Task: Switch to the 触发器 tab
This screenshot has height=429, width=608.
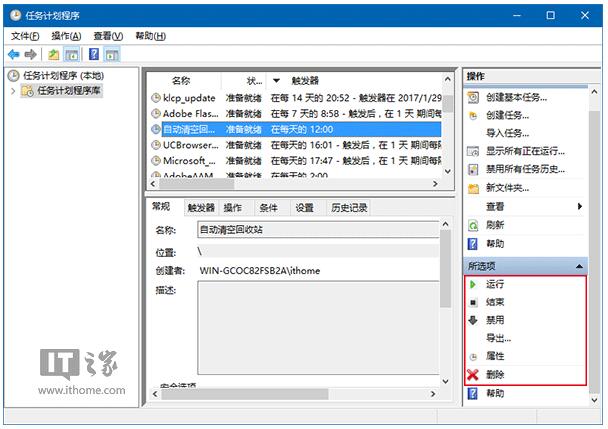Action: pos(200,208)
